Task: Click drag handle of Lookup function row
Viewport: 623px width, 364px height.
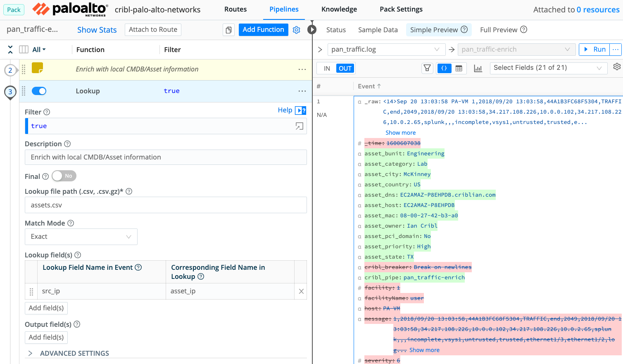Action: [24, 91]
